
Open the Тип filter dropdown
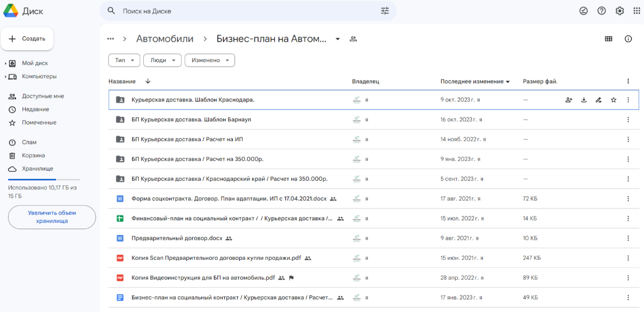124,61
